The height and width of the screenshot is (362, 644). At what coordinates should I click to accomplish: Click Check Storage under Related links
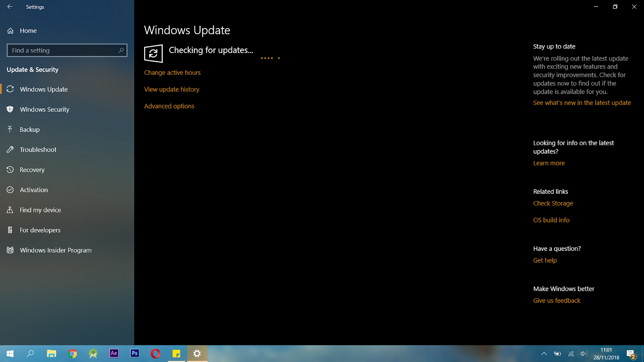tap(553, 203)
